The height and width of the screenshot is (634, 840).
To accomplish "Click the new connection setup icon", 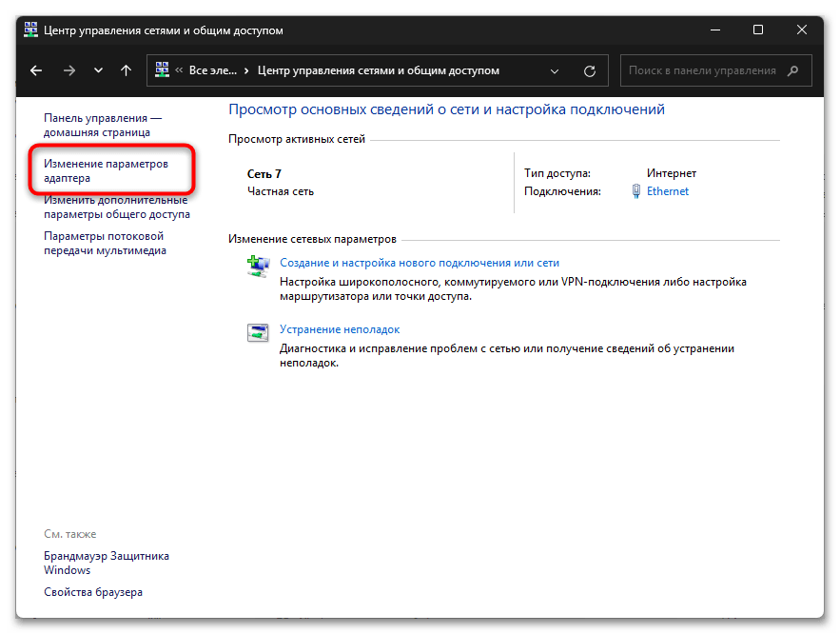I will [258, 267].
